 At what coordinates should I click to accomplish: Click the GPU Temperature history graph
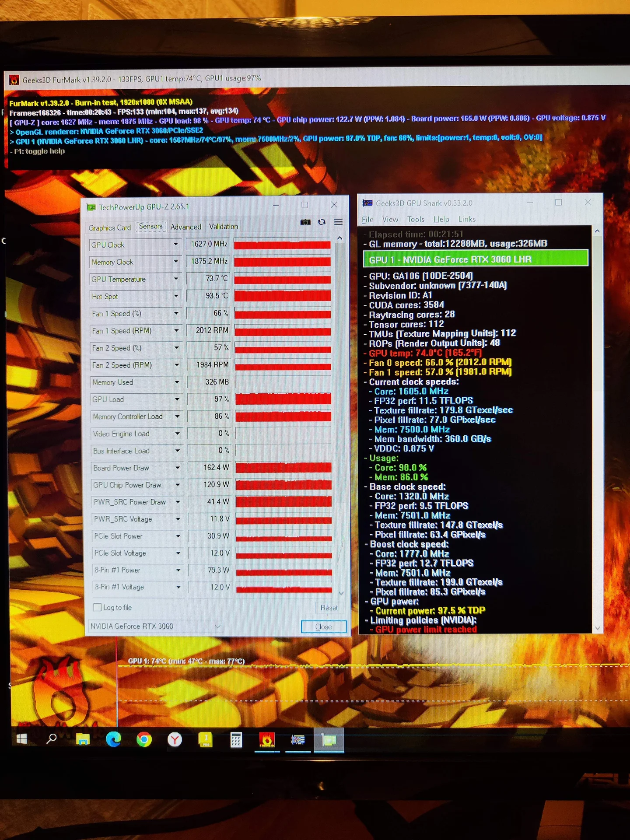click(x=282, y=279)
